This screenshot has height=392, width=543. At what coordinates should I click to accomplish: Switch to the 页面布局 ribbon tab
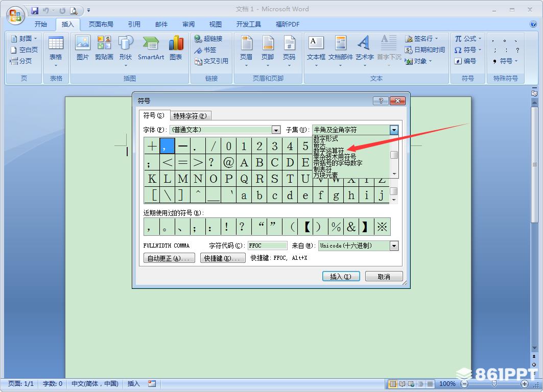point(101,24)
